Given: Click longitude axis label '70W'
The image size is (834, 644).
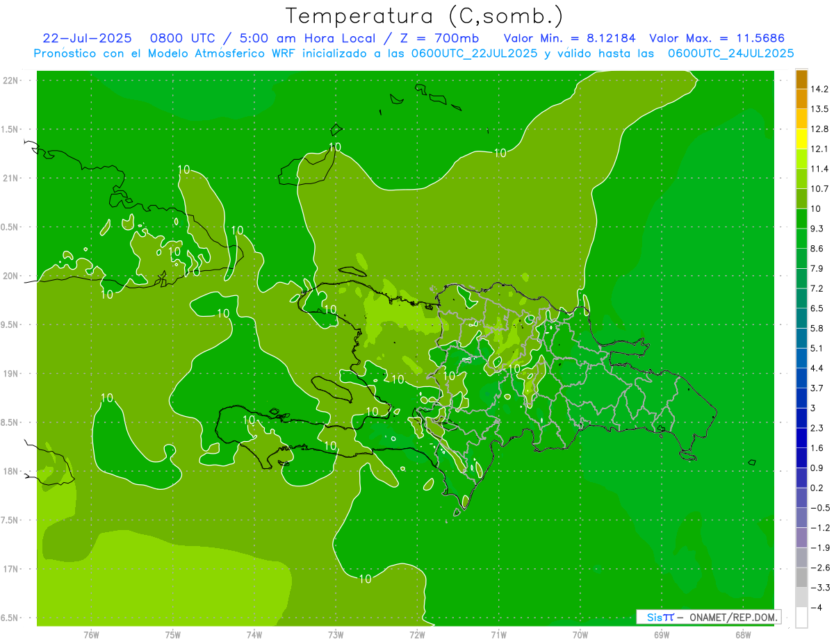Looking at the screenshot, I should tap(580, 635).
